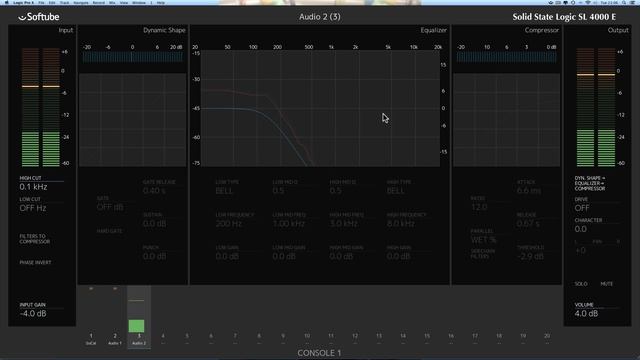The height and width of the screenshot is (360, 640).
Task: Toggle Mute on the output section
Action: pyautogui.click(x=607, y=284)
